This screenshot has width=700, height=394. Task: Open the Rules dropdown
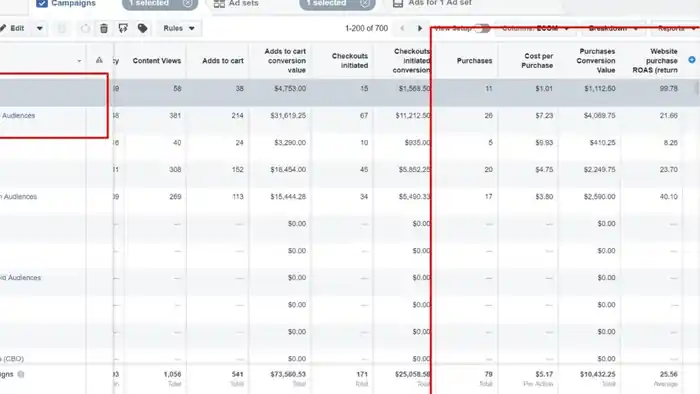coord(179,28)
